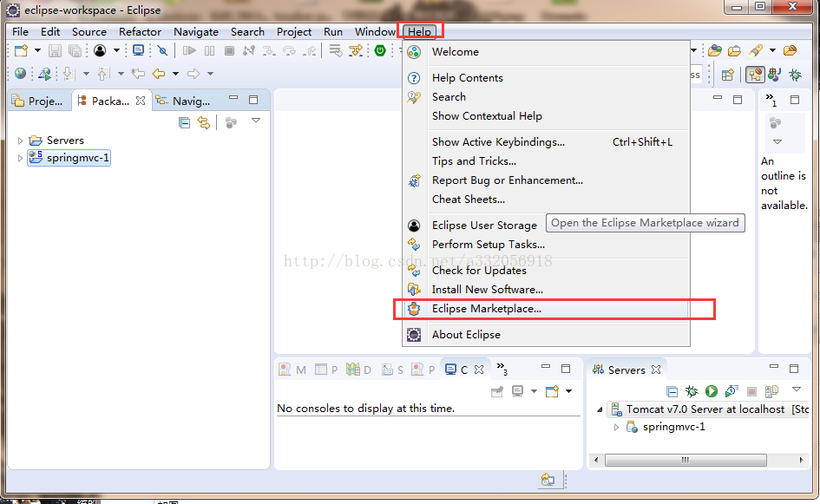Start the server in debug mode bug icon

692,391
